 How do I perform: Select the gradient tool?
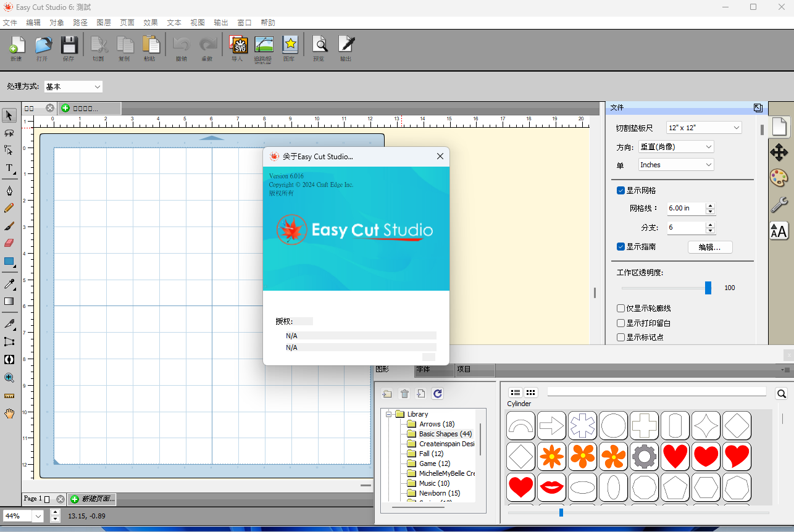point(9,301)
